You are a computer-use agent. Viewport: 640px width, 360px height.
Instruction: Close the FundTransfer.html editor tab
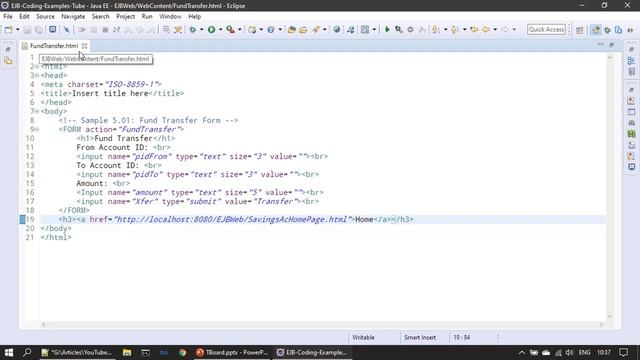[x=84, y=46]
